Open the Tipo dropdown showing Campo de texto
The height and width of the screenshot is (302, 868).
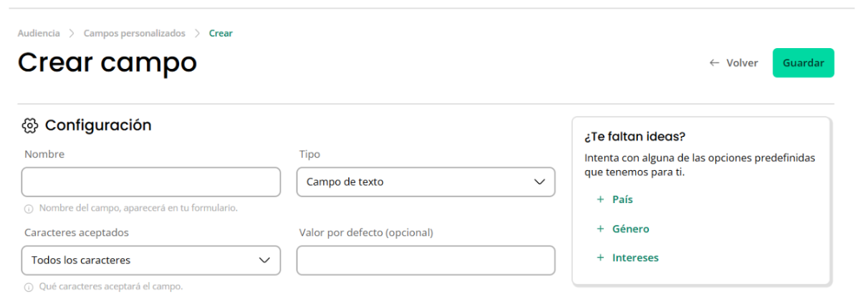[425, 182]
